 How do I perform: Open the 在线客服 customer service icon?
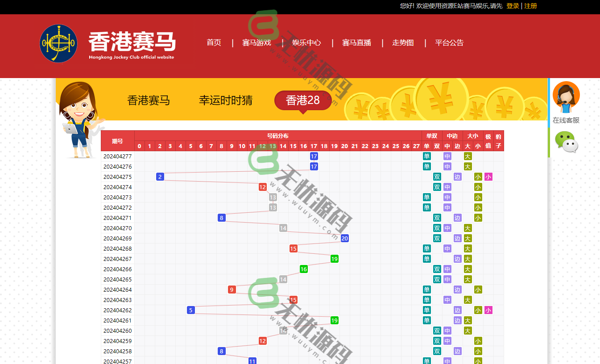pos(566,95)
